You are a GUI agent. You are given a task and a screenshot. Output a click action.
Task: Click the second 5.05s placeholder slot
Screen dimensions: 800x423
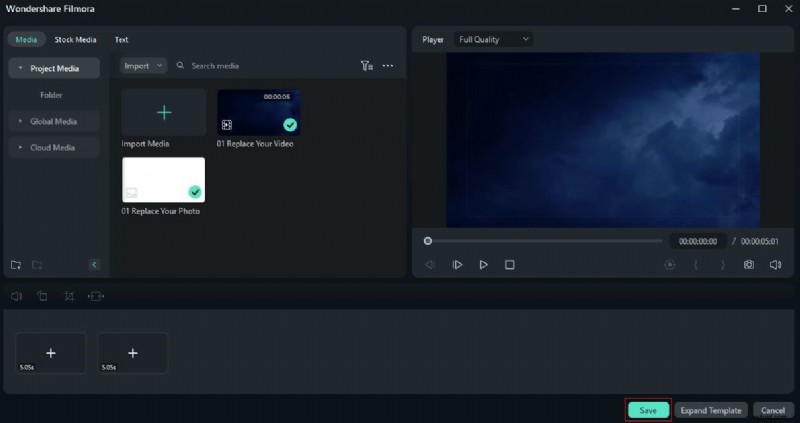pyautogui.click(x=133, y=353)
